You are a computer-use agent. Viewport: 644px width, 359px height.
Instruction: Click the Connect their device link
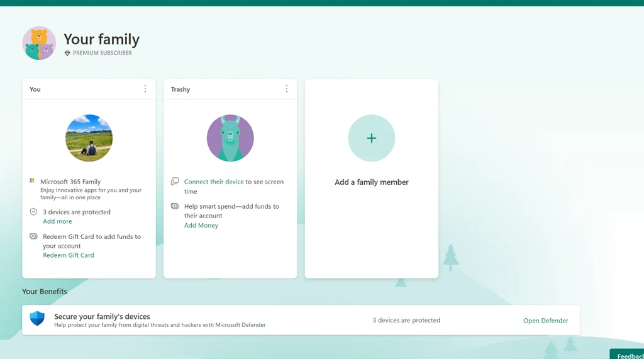214,182
